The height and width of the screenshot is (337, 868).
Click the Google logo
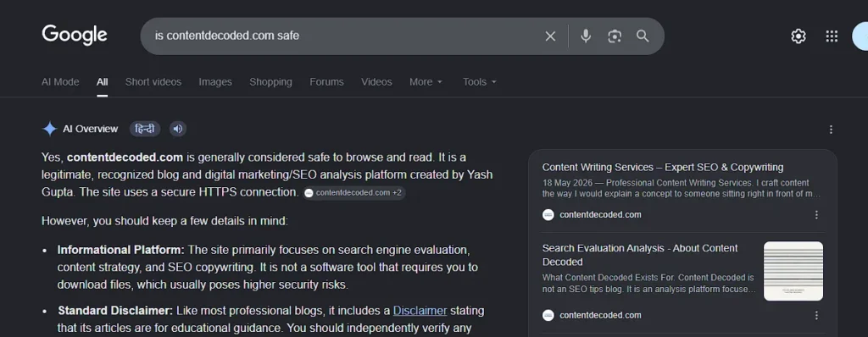(x=75, y=36)
